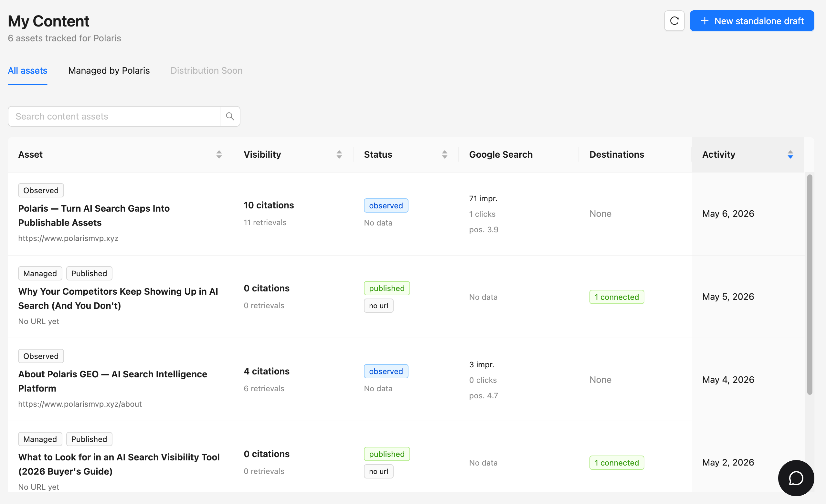Open the chat bubble widget
The height and width of the screenshot is (504, 826).
796,478
